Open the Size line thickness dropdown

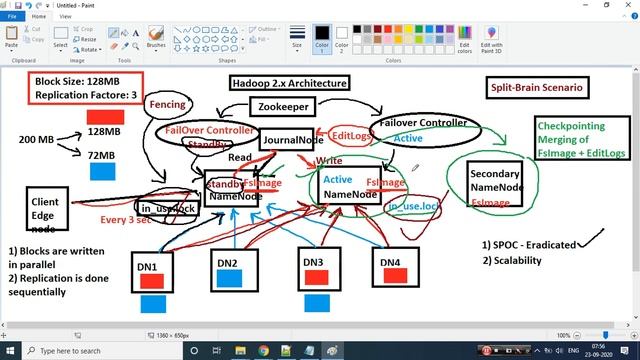pyautogui.click(x=297, y=39)
